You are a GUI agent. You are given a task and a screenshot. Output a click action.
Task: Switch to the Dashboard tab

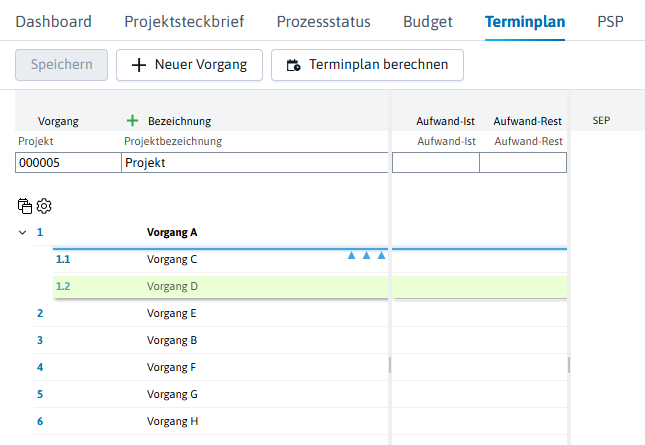pyautogui.click(x=53, y=22)
